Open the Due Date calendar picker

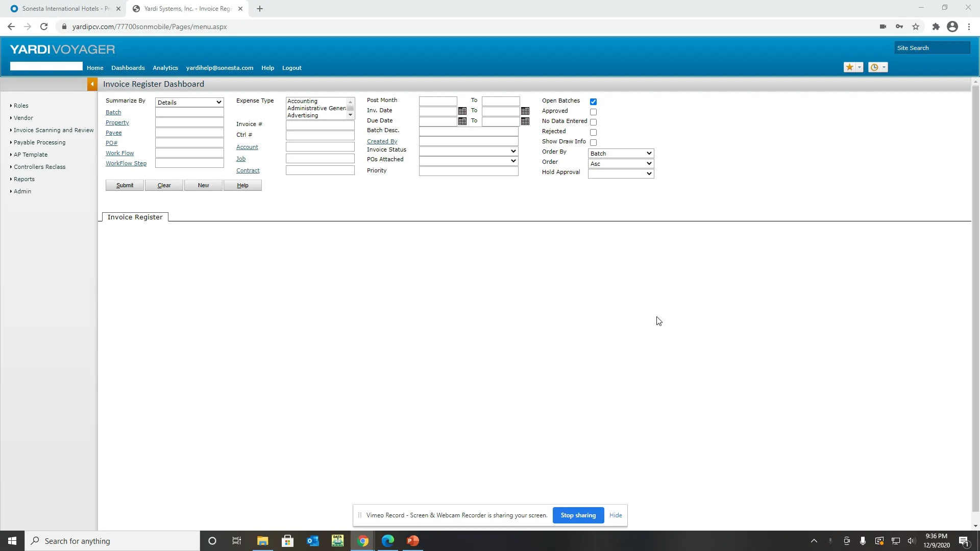(x=462, y=121)
